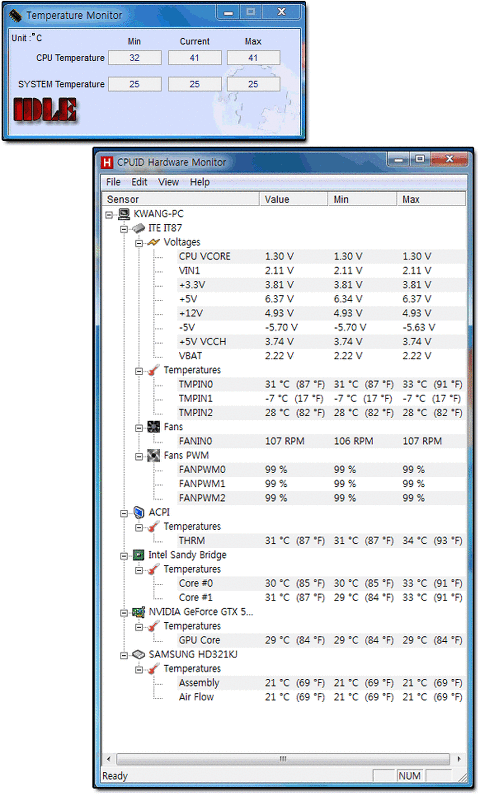Collapse the Fans PWM branch

point(139,456)
